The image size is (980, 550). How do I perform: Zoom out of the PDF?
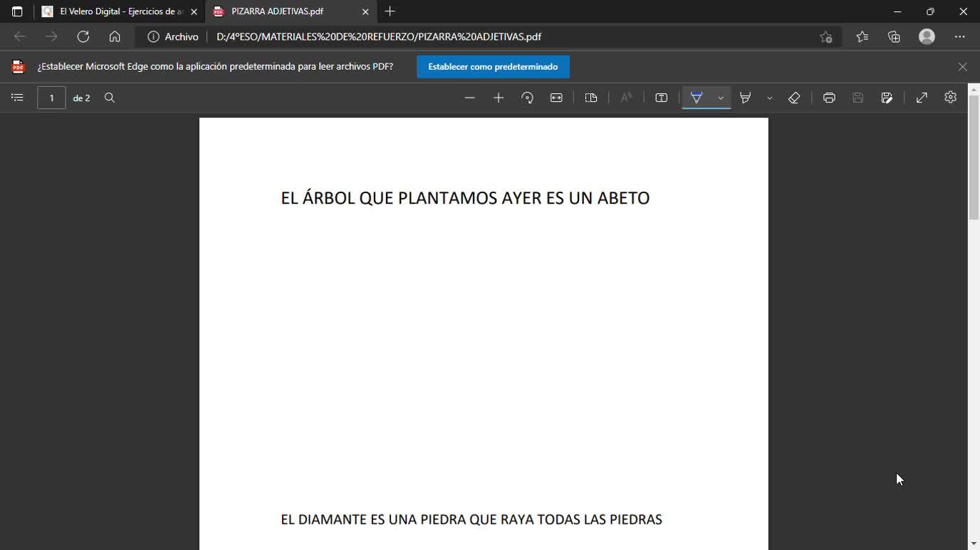pos(469,98)
